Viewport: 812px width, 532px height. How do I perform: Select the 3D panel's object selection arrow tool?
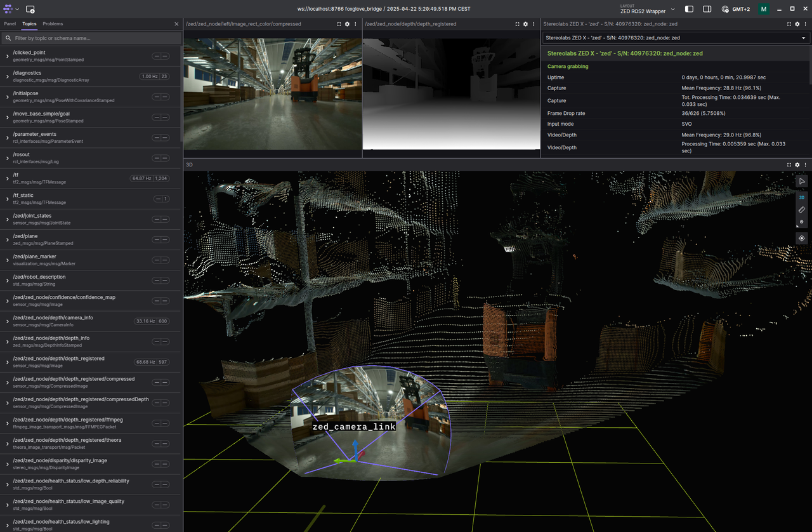[x=802, y=182]
